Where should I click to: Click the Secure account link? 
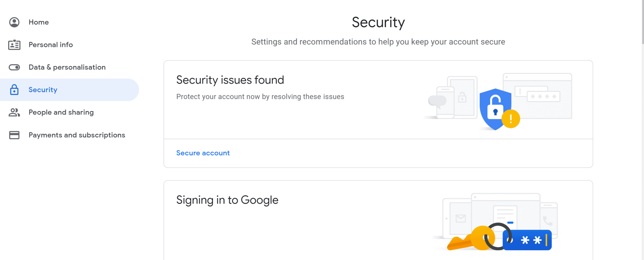click(x=203, y=153)
